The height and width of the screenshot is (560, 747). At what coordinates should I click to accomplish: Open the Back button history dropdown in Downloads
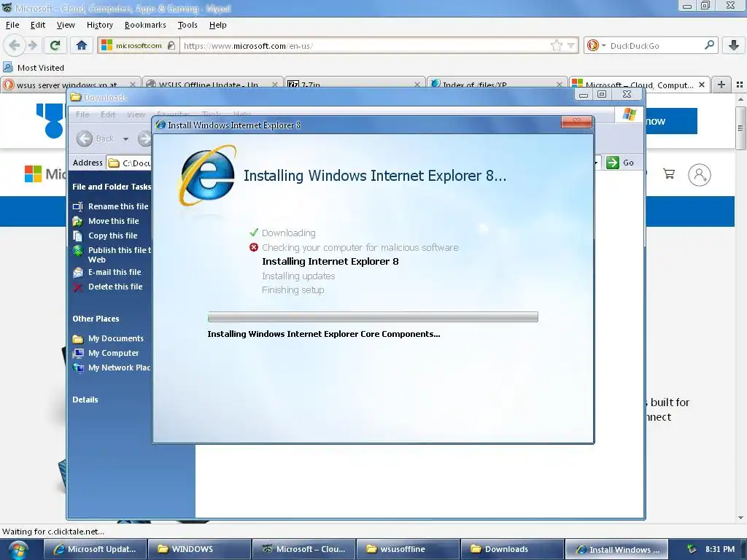[x=125, y=139]
